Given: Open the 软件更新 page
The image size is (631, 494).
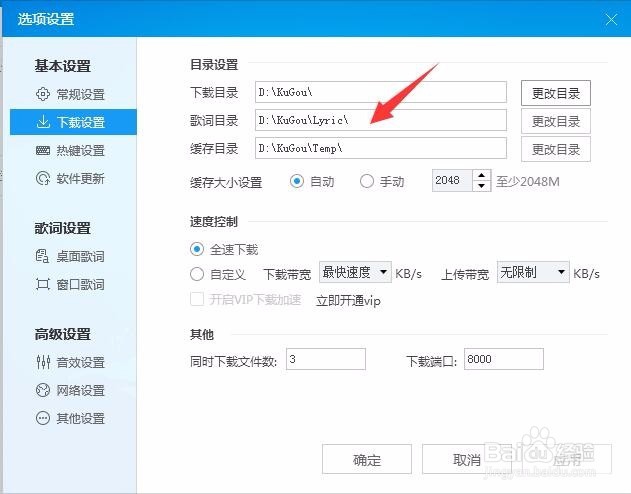Looking at the screenshot, I should (73, 178).
